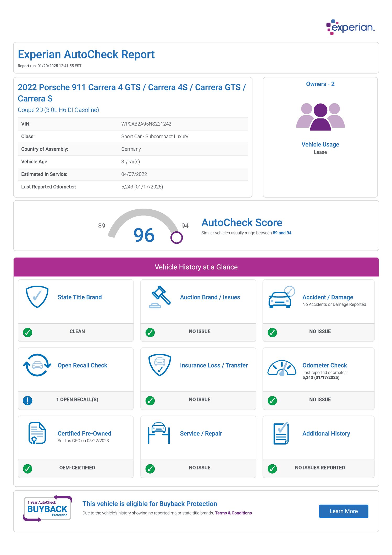The width and height of the screenshot is (392, 555).
Task: Click the 1 Year AutoCheck Buyback Protection badge
Action: (x=47, y=509)
